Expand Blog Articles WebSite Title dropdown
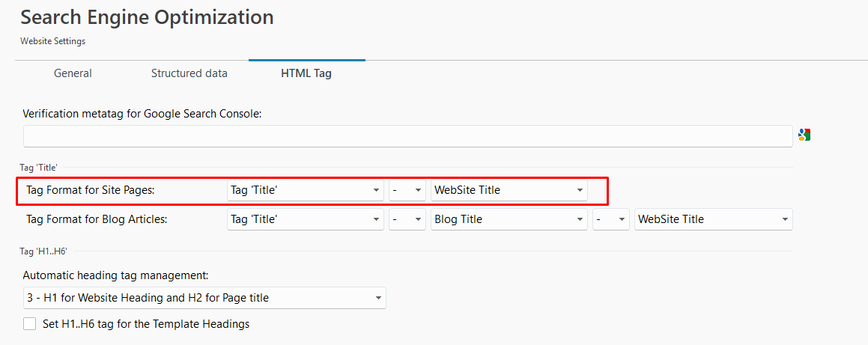Screen dimensions: 868x345 click(x=714, y=219)
